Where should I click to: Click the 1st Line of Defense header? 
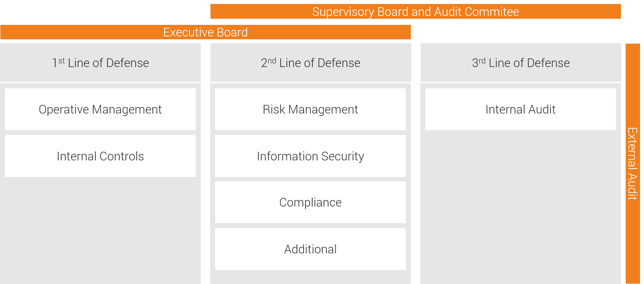click(x=100, y=63)
